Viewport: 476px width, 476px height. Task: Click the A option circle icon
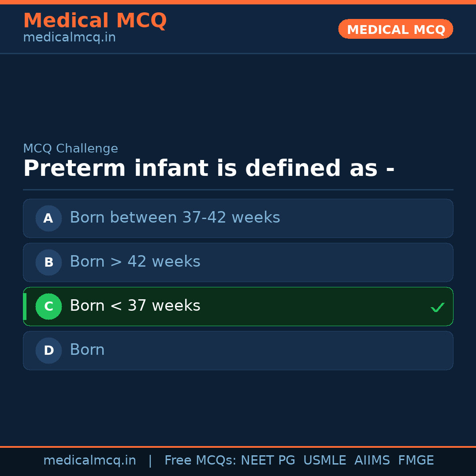(x=48, y=218)
